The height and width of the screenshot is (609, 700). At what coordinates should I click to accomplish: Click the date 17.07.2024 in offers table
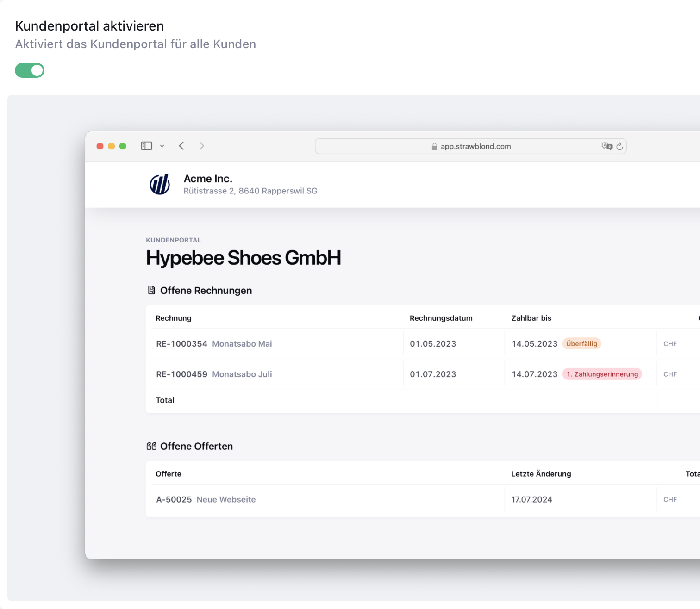coord(532,500)
